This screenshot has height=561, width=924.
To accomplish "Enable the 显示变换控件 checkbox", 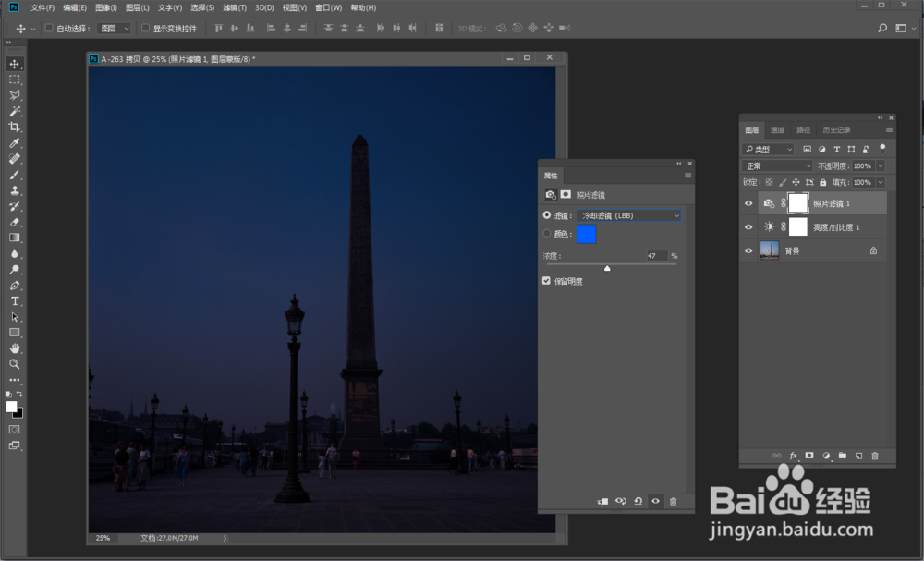I will 146,28.
